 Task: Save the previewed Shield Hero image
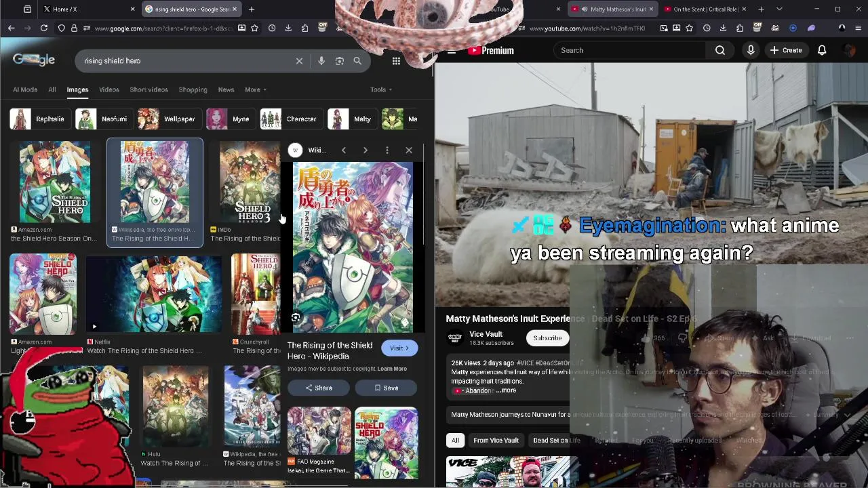click(387, 388)
